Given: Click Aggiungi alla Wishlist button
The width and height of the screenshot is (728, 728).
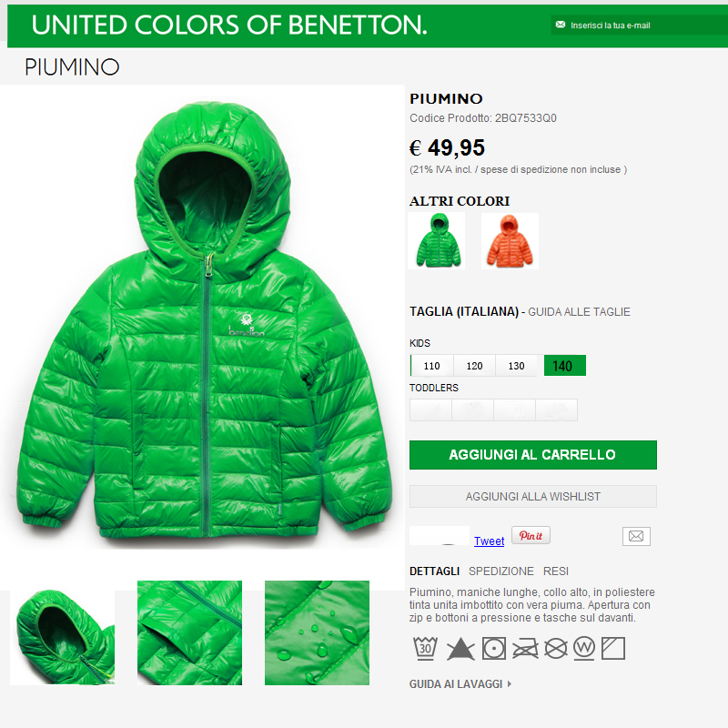Looking at the screenshot, I should point(533,496).
